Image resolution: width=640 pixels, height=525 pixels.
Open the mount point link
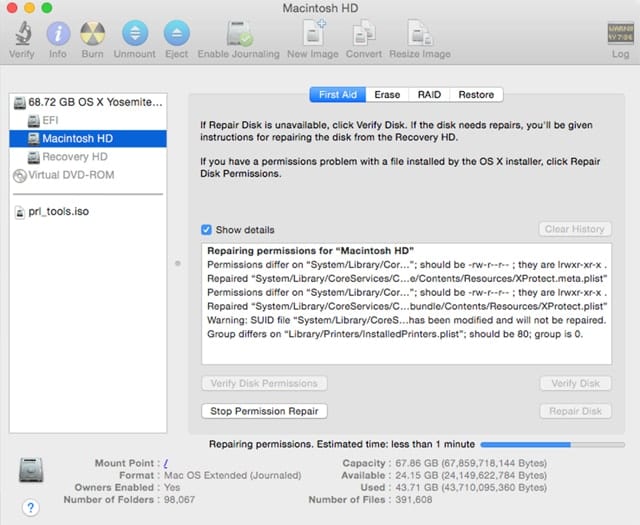point(166,463)
